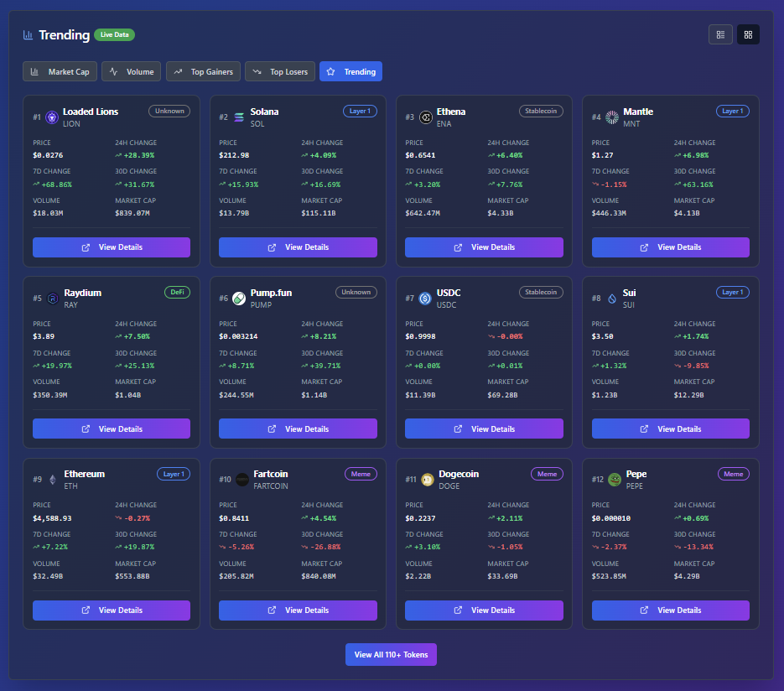Click the Dogecoin coin logo
This screenshot has width=784, height=691.
click(x=428, y=480)
